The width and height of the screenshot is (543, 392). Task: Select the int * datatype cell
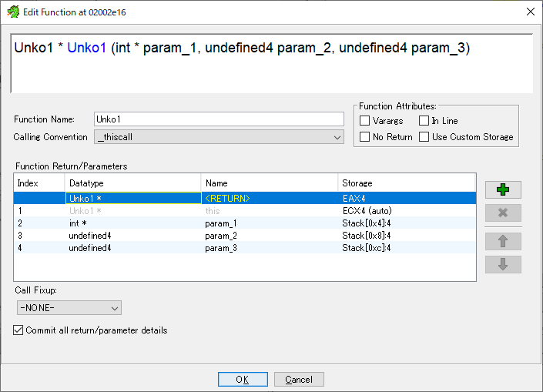[x=133, y=223]
